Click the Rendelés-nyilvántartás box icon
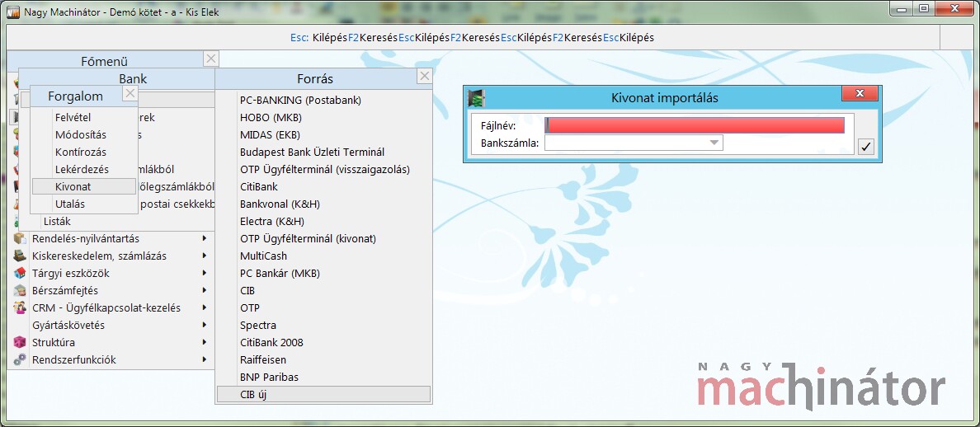 (x=20, y=238)
